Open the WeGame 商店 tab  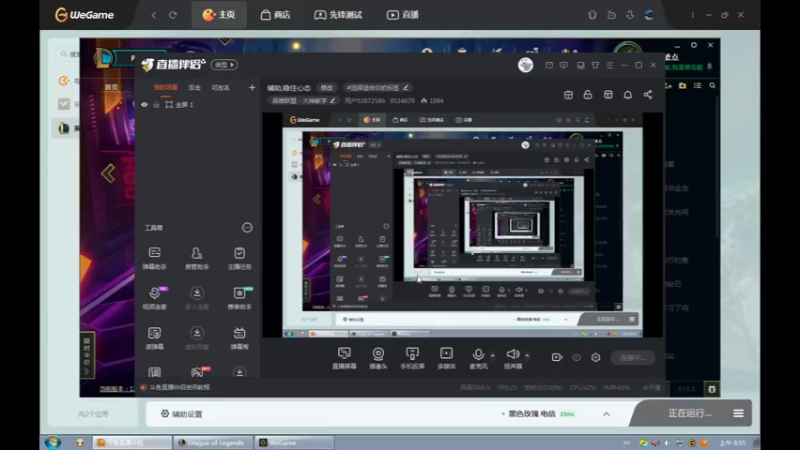(x=276, y=15)
